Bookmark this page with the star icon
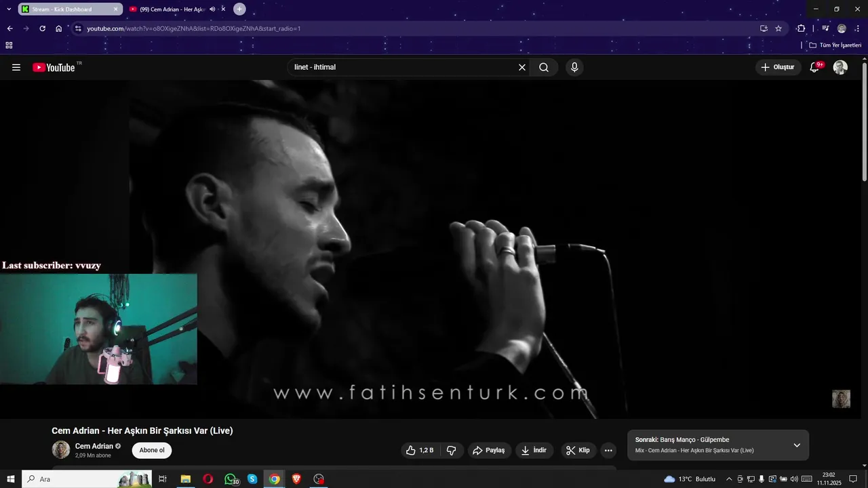Screen dimensions: 868x488 click(x=778, y=28)
